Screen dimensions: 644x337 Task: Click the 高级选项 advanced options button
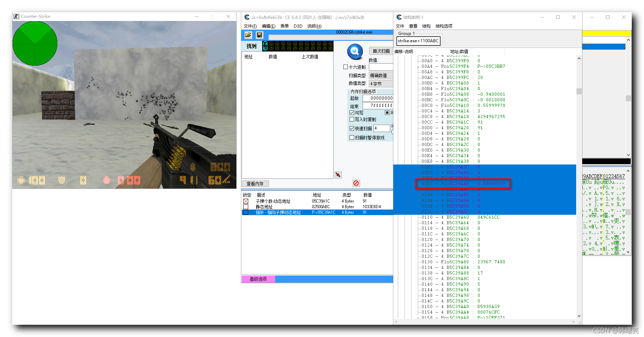pyautogui.click(x=258, y=279)
